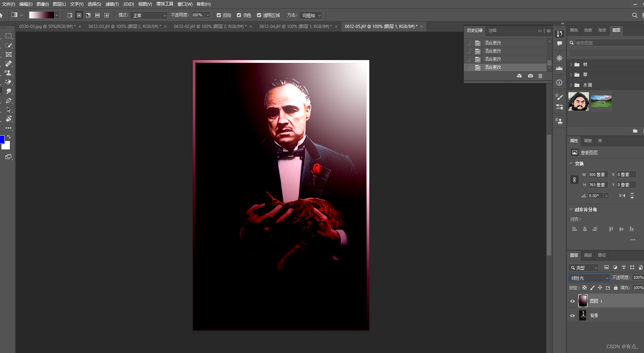Open Info panel icon
Image resolution: width=644 pixels, height=353 pixels.
559,83
